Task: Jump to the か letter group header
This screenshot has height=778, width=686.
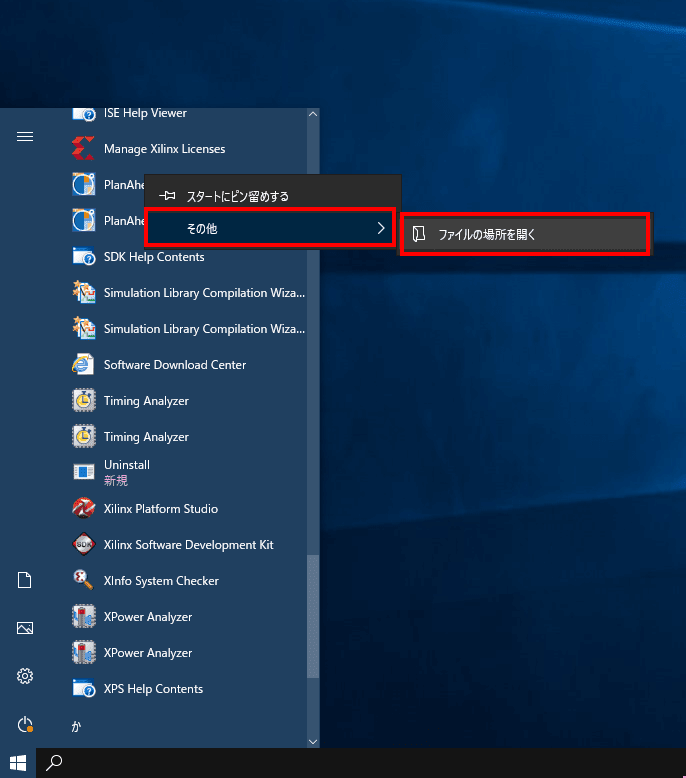Action: click(x=76, y=725)
